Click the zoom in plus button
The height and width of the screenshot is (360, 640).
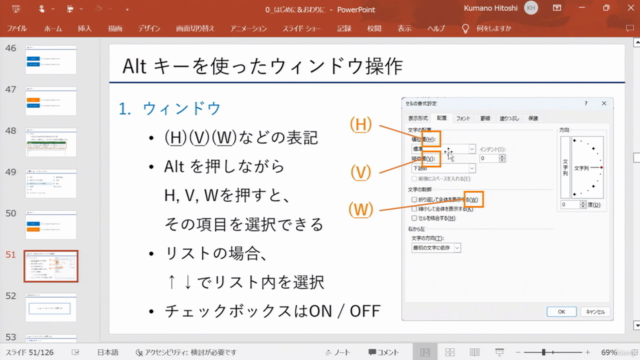coord(587,352)
